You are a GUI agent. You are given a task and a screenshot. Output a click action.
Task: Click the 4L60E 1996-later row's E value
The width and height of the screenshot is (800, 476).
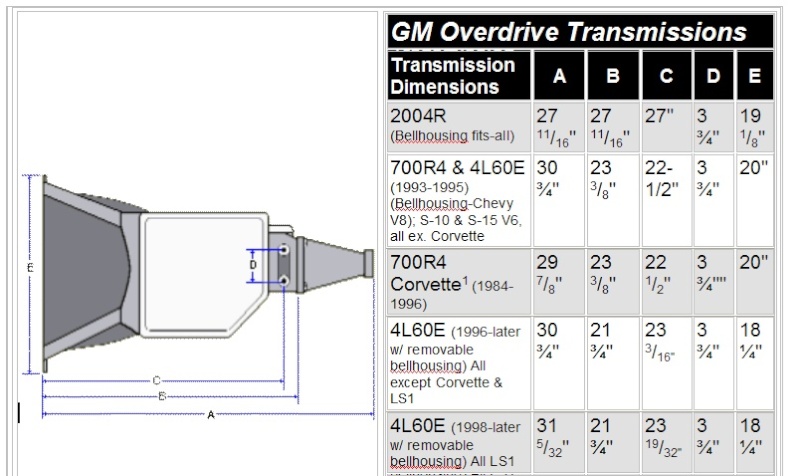(x=755, y=363)
